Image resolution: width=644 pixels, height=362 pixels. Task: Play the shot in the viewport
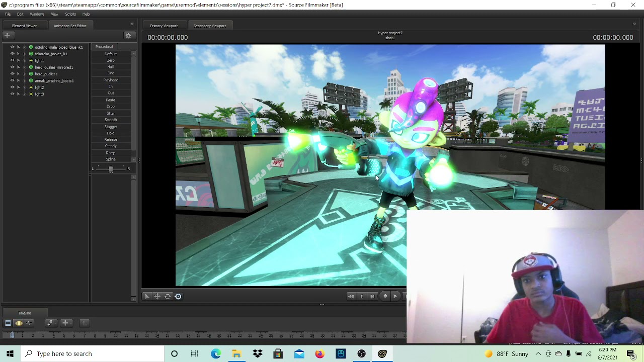pyautogui.click(x=395, y=296)
